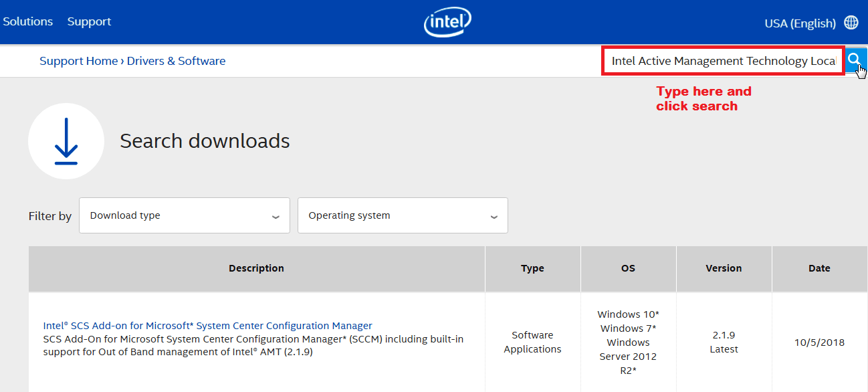
Task: Open the Intel logo home link
Action: pyautogui.click(x=447, y=23)
